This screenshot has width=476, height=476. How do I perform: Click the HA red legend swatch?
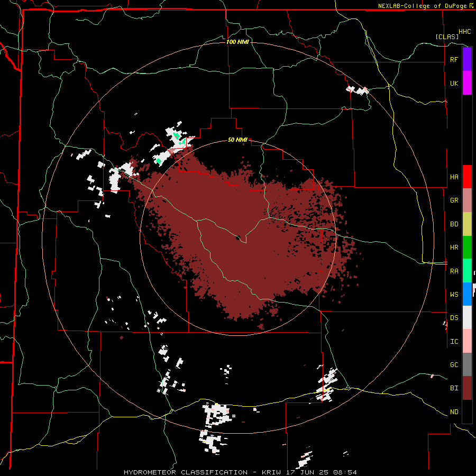(467, 177)
